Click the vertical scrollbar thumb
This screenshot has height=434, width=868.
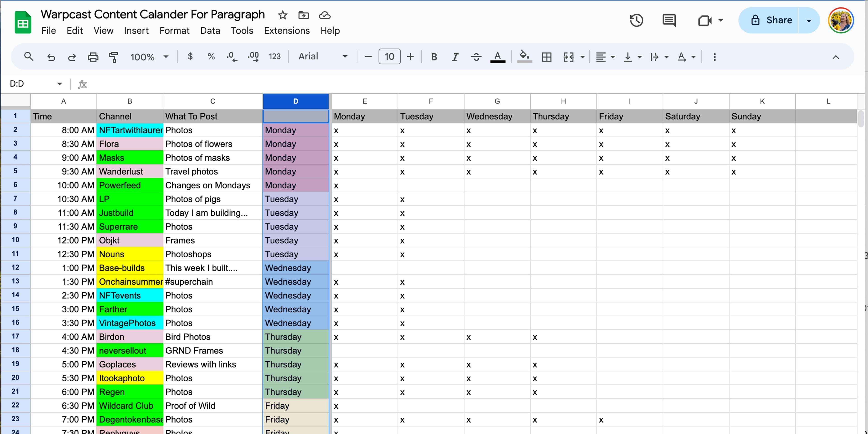861,119
